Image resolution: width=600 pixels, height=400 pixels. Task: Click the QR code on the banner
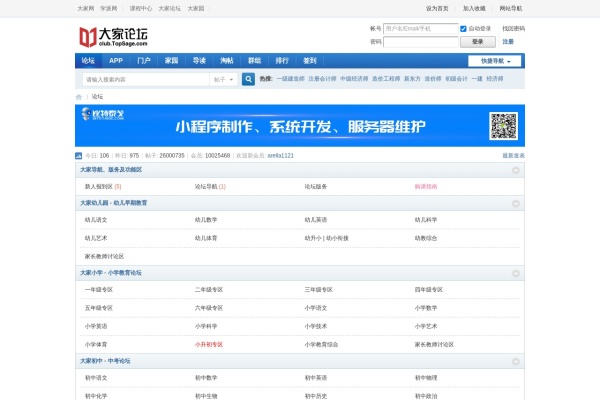(504, 128)
